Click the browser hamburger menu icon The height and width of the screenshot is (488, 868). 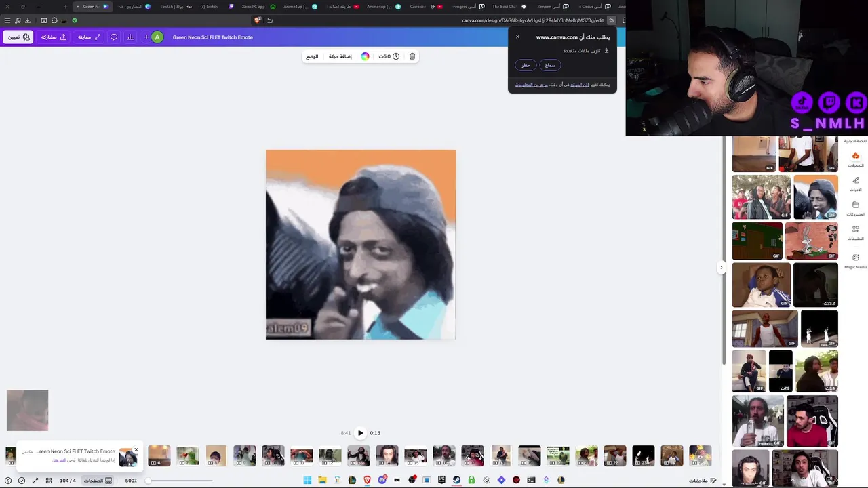[7, 20]
